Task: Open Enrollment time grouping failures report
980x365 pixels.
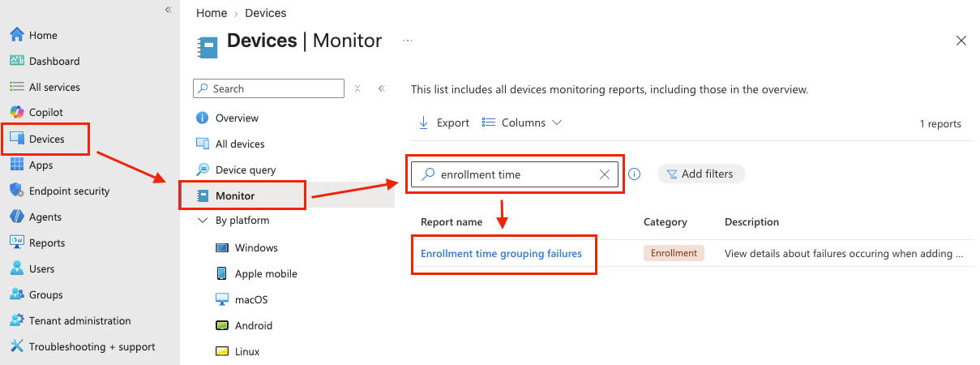Action: click(501, 253)
